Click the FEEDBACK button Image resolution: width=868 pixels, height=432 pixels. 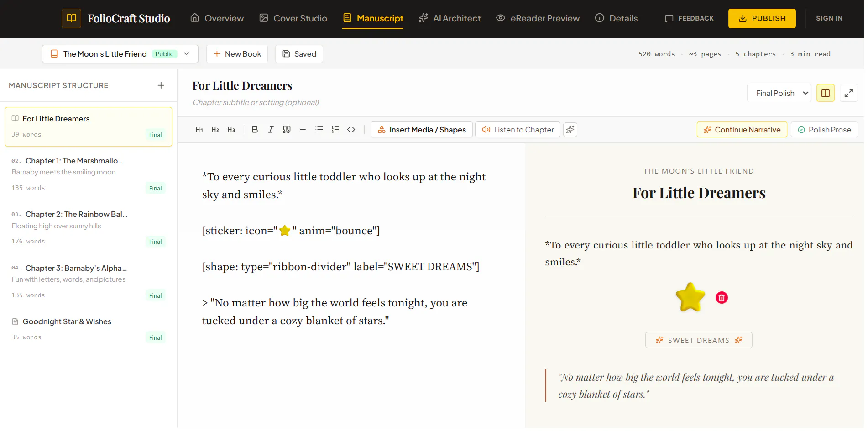pos(689,18)
